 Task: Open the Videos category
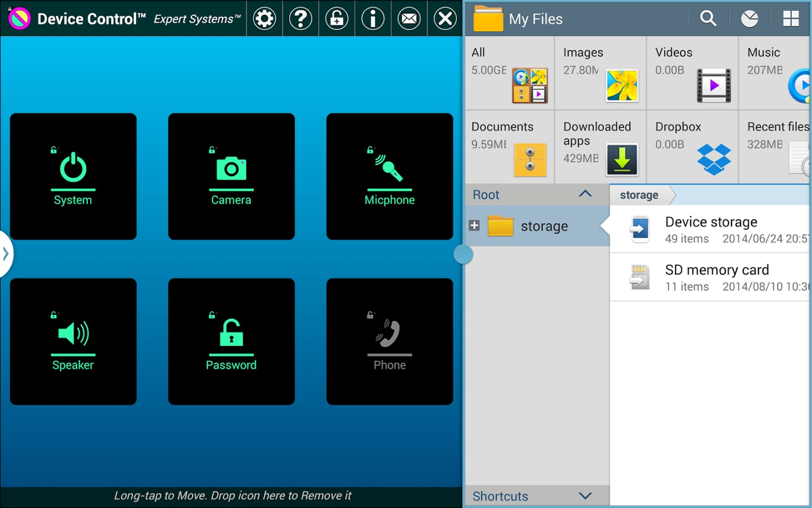(693, 73)
